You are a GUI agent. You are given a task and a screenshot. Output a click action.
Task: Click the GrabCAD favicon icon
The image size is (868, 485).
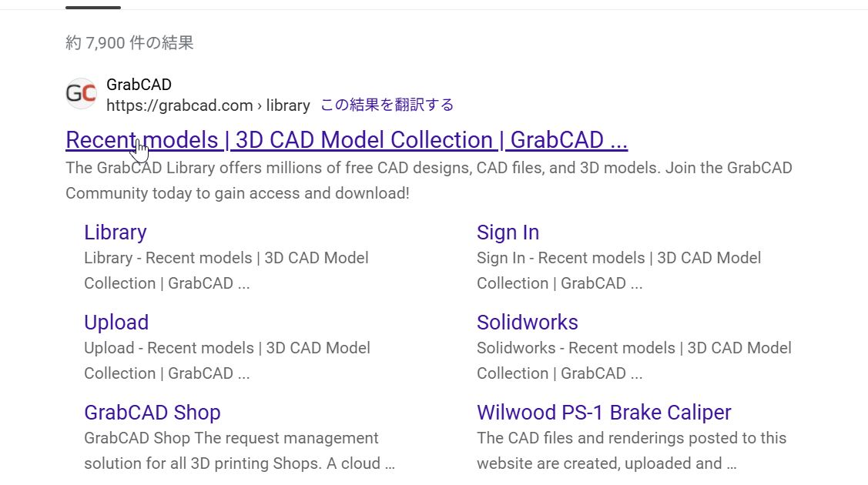[x=80, y=93]
